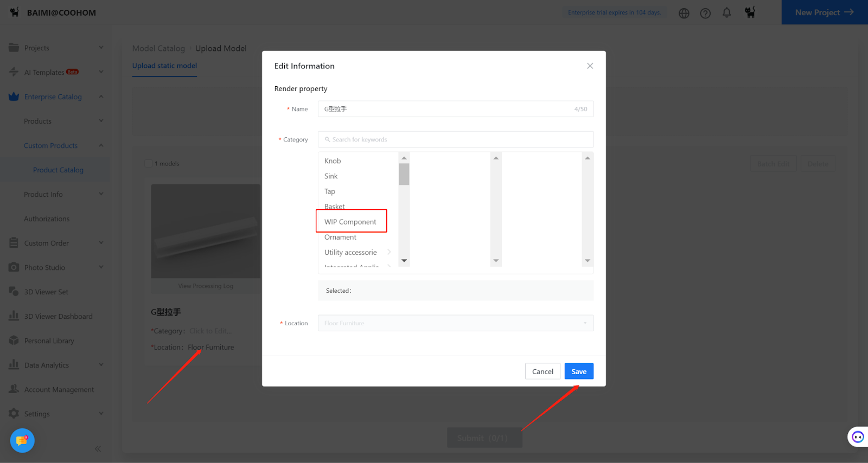Screen dimensions: 868x463
Task: Click the assistant robot icon at right edge
Action: tap(857, 437)
